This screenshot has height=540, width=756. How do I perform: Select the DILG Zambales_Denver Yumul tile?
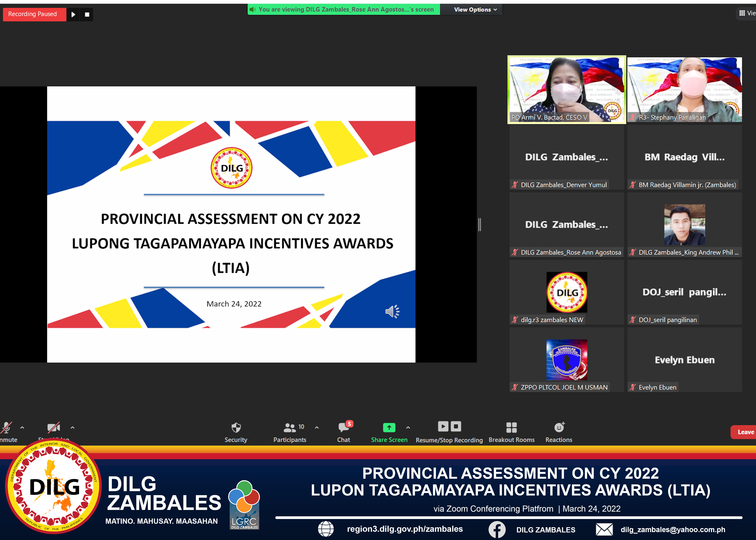click(567, 157)
